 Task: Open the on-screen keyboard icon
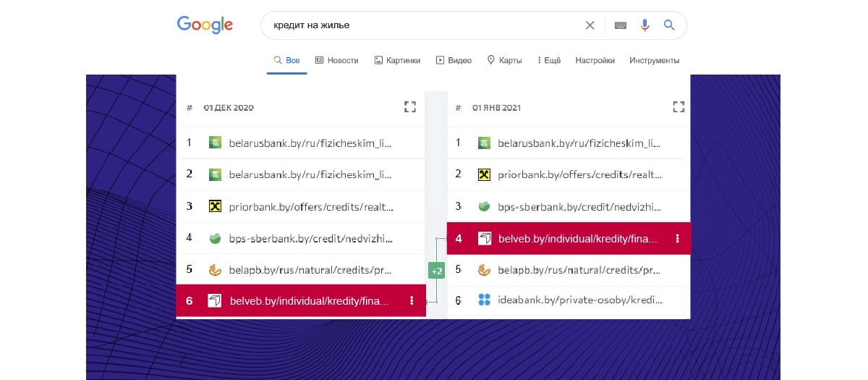click(621, 25)
